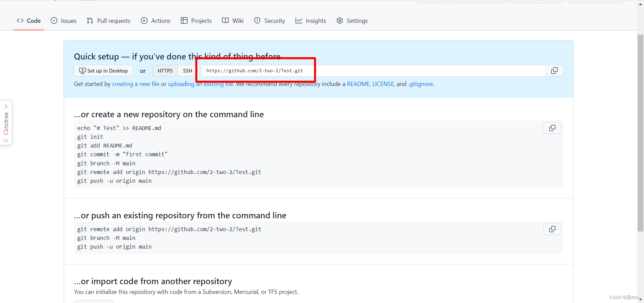Copy the repository URL to clipboard
Viewport: 644px width, 303px height.
click(x=554, y=71)
